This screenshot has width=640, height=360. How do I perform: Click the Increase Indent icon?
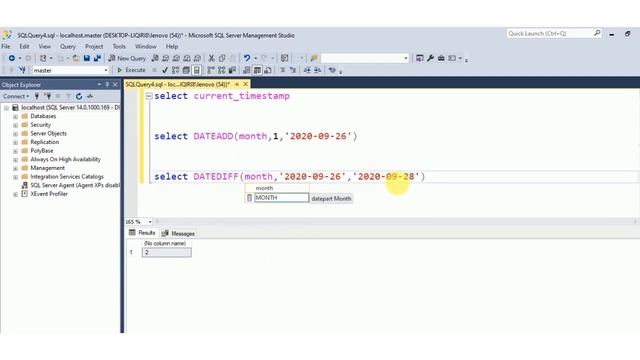tap(318, 70)
